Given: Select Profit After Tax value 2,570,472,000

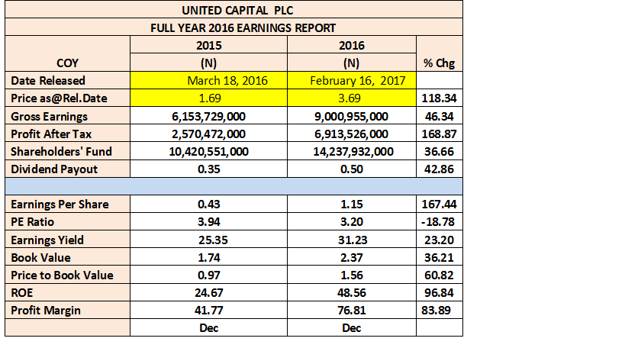Looking at the screenshot, I should coord(208,134).
